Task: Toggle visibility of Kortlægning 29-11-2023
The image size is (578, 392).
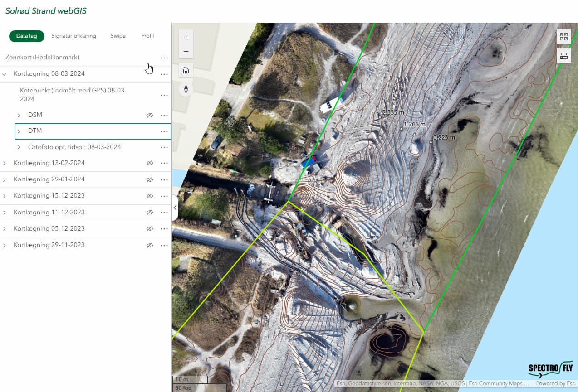Action: [x=150, y=245]
